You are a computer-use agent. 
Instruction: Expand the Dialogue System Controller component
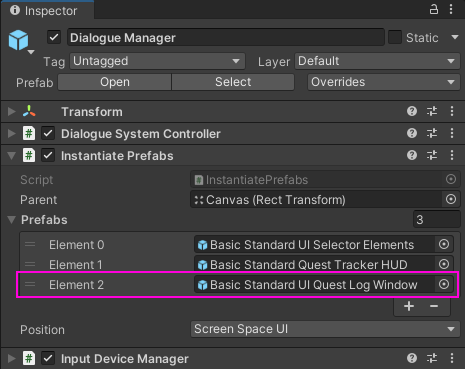11,133
